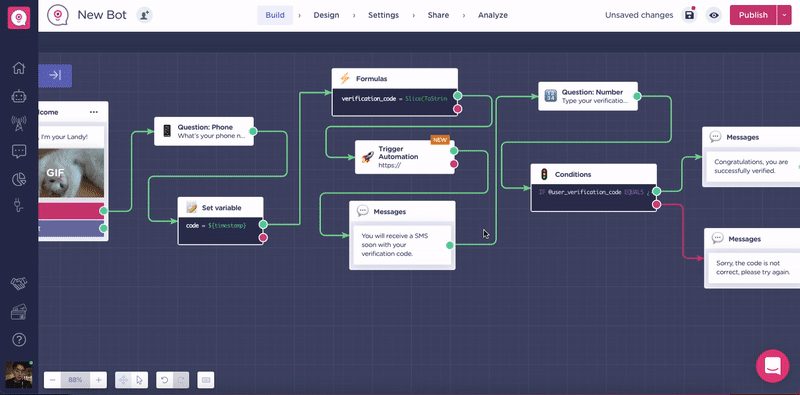
Task: Open the Channels antenna icon
Action: [19, 123]
